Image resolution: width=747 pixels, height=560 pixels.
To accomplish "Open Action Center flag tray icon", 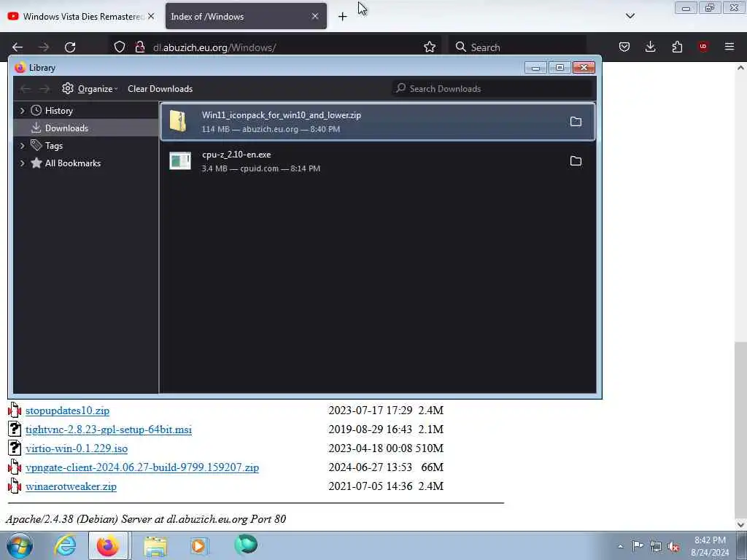I will [x=638, y=546].
